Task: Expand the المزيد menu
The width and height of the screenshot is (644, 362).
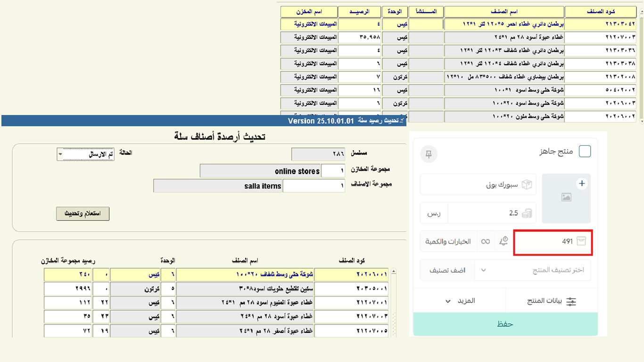Action: [460, 301]
